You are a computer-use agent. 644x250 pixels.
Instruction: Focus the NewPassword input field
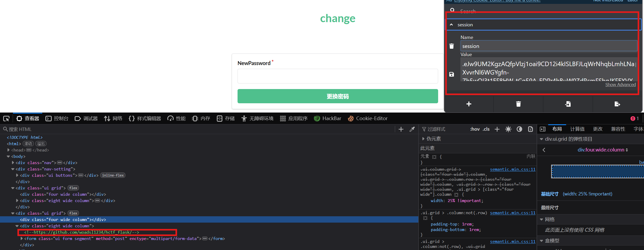coord(338,76)
